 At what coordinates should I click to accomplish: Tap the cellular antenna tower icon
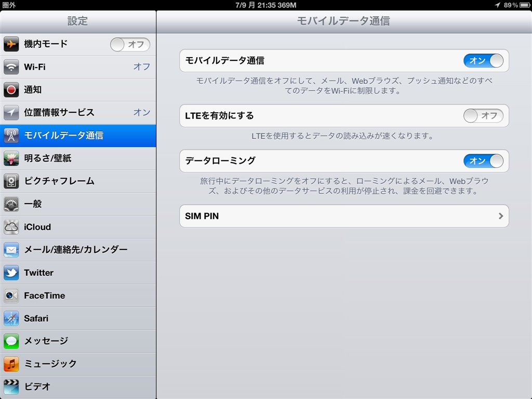[11, 136]
